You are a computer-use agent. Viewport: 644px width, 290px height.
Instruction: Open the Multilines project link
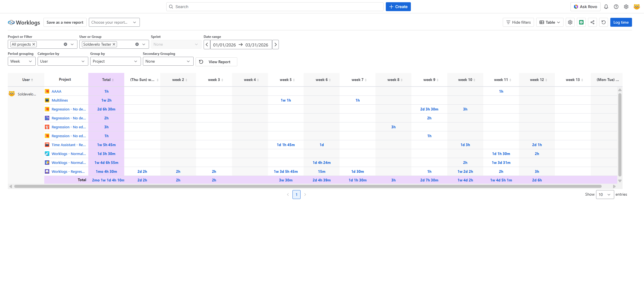60,100
